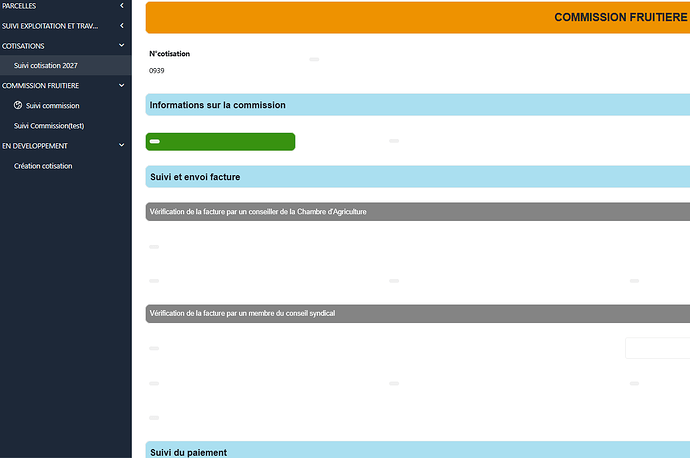Select the EN DEVELOPPEMENT menu heading
This screenshot has width=690, height=458.
coord(35,146)
